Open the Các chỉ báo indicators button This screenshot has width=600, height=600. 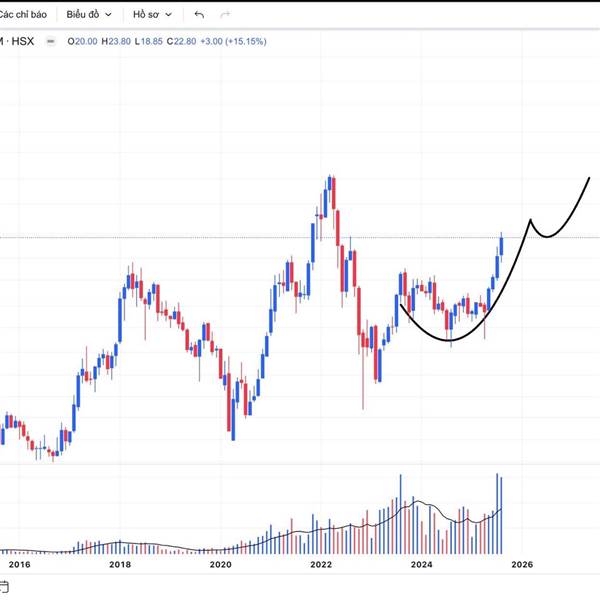click(x=23, y=15)
